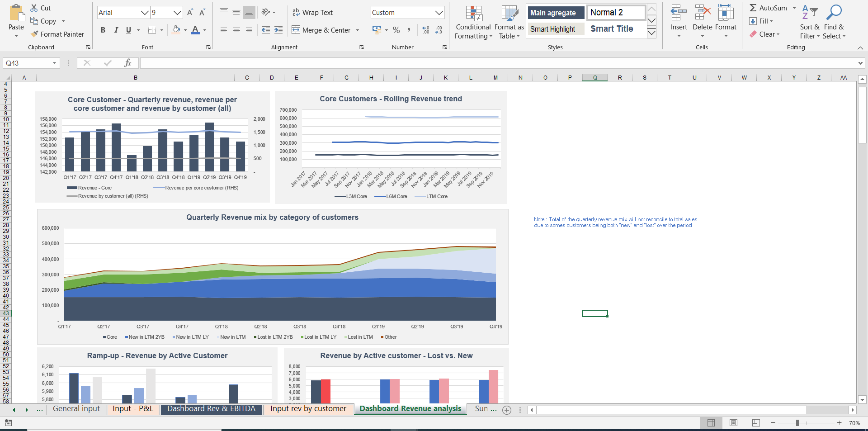
Task: Toggle Bold formatting
Action: (x=103, y=30)
